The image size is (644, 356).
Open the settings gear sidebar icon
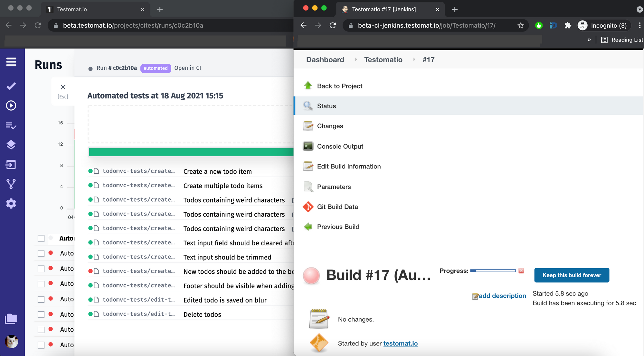coord(11,204)
